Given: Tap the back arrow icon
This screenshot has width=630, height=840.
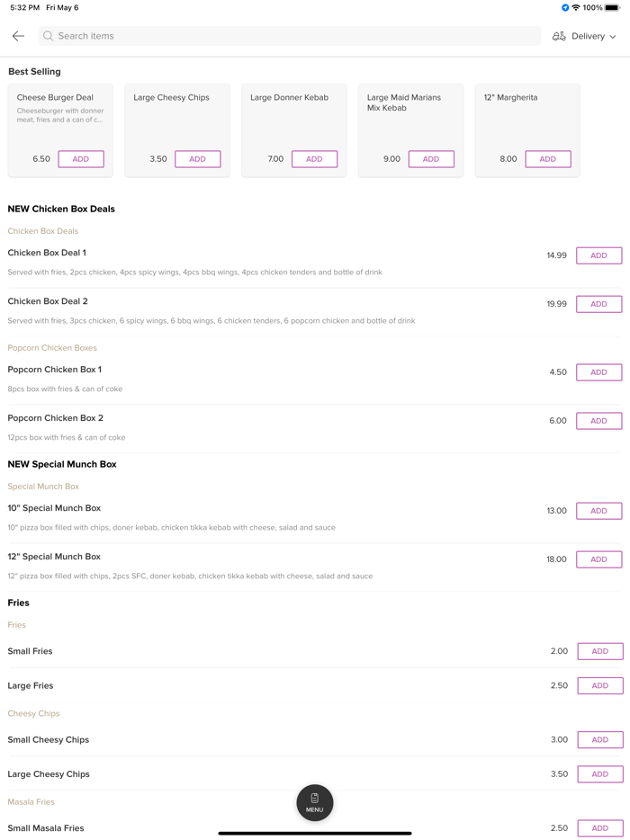Looking at the screenshot, I should [18, 36].
